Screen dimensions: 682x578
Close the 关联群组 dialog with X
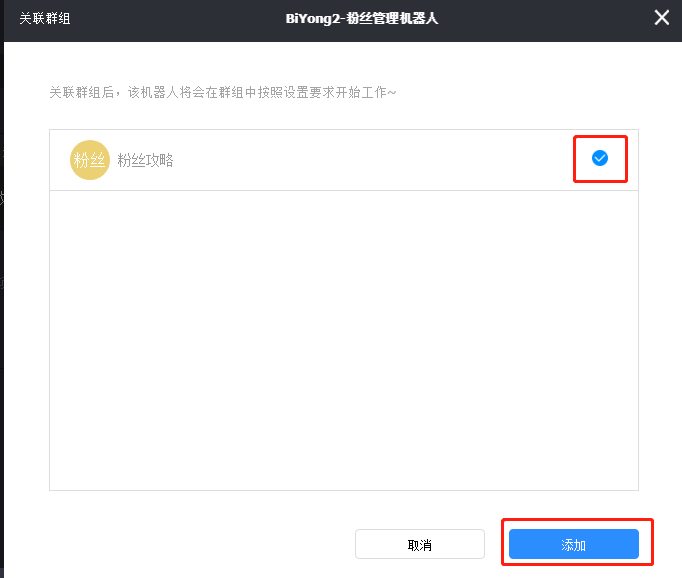(x=662, y=18)
